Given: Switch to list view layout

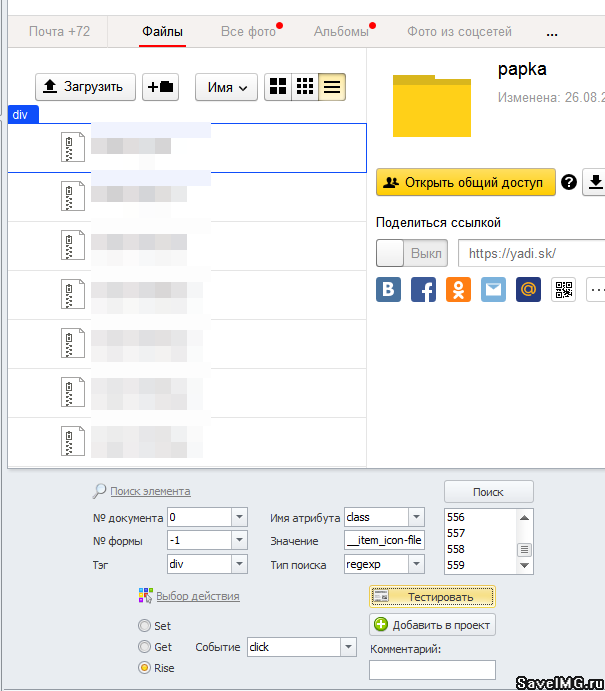Looking at the screenshot, I should point(332,87).
